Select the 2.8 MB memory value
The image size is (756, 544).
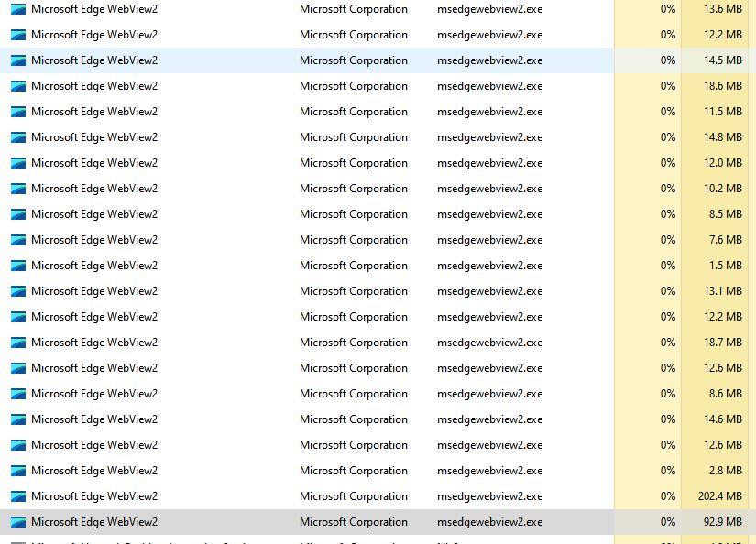pyautogui.click(x=726, y=471)
